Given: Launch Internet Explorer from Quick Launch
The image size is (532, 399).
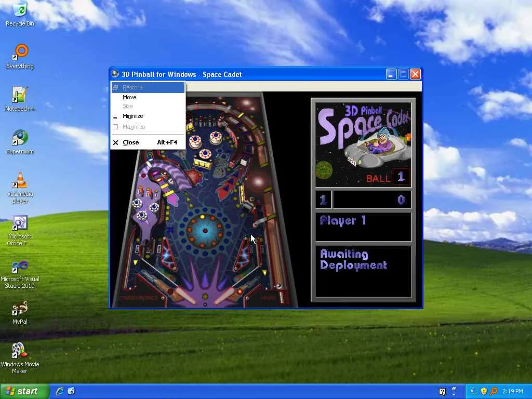Looking at the screenshot, I should coord(60,391).
